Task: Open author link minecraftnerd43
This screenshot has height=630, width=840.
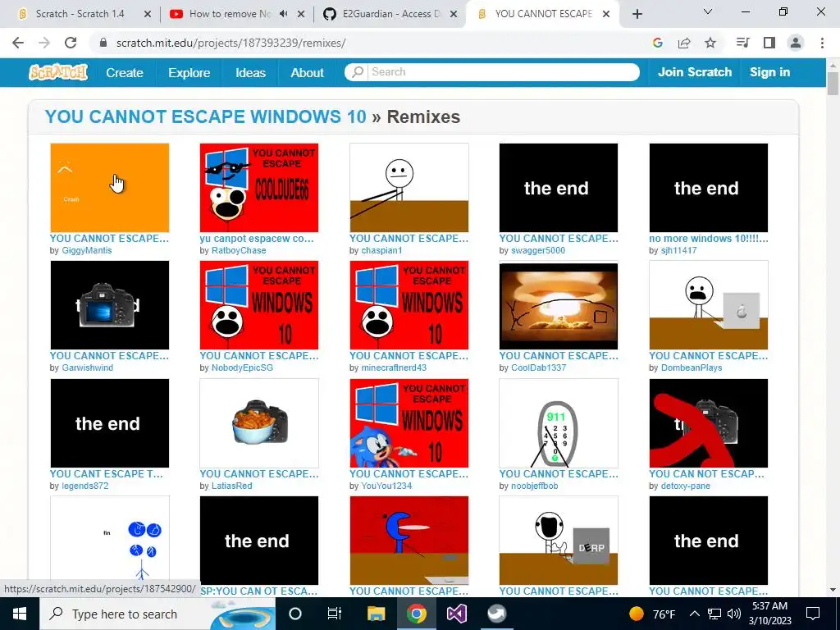Action: pyautogui.click(x=394, y=367)
